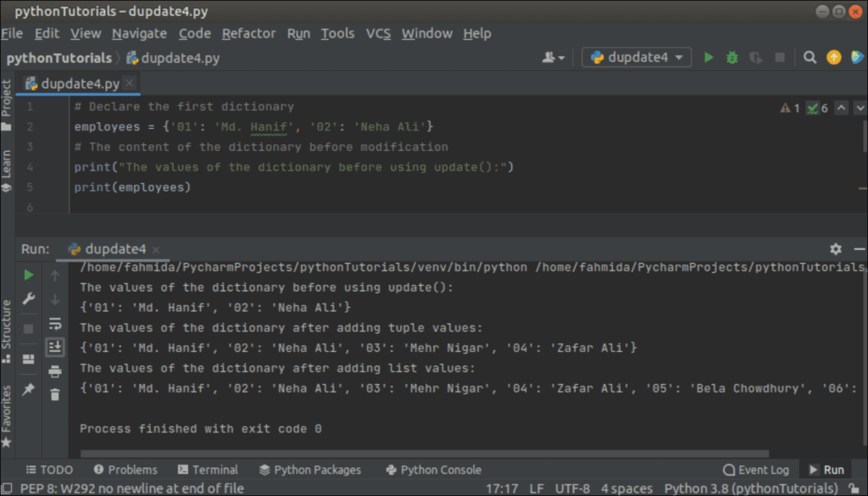Open Search Everywhere magnifier icon
This screenshot has height=496, width=868.
tap(810, 57)
